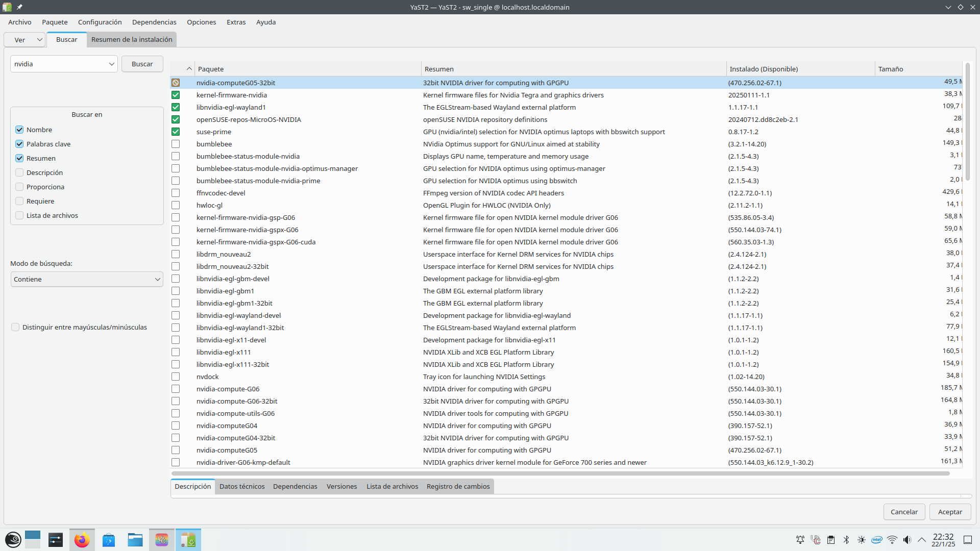Enable Distinguir entre mayúsculas/minúsculas
980x551 pixels.
(15, 327)
